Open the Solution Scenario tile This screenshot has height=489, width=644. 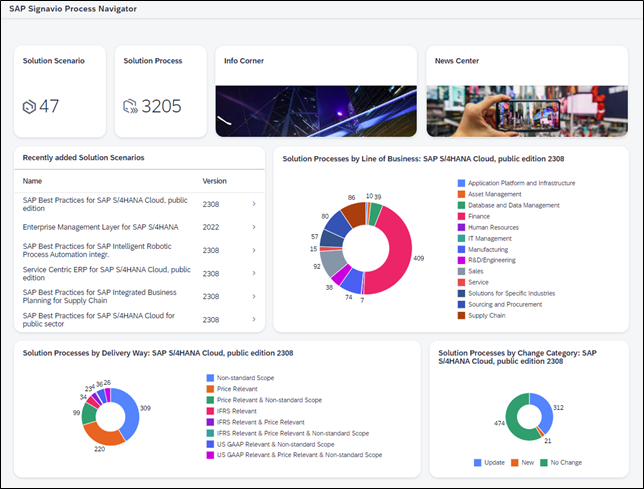click(x=60, y=91)
